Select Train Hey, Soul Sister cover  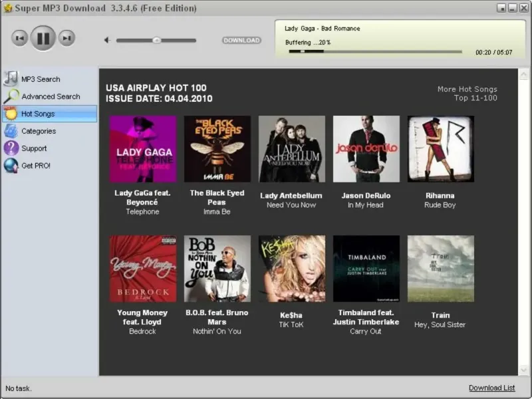click(441, 269)
